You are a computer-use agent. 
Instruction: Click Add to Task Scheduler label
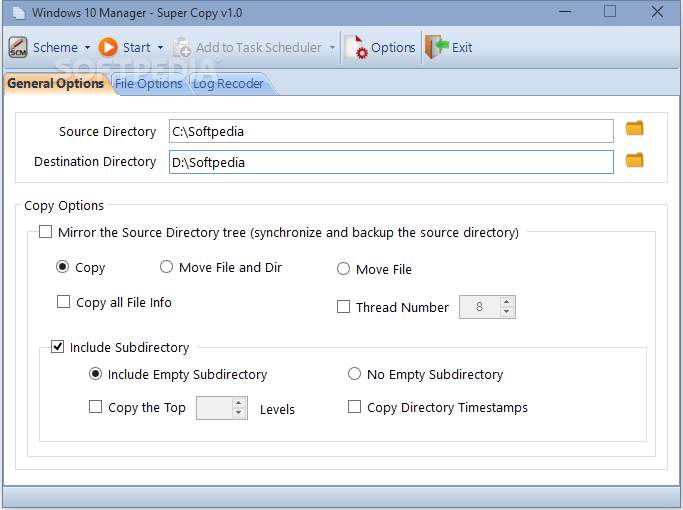click(x=259, y=47)
